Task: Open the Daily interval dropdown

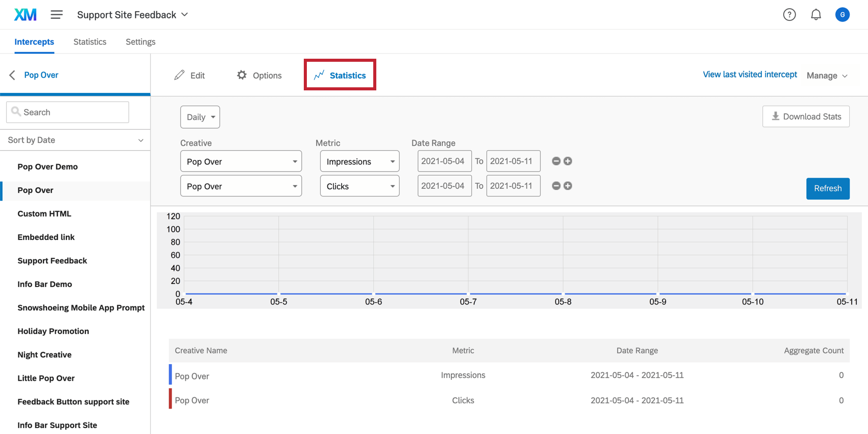Action: (200, 117)
